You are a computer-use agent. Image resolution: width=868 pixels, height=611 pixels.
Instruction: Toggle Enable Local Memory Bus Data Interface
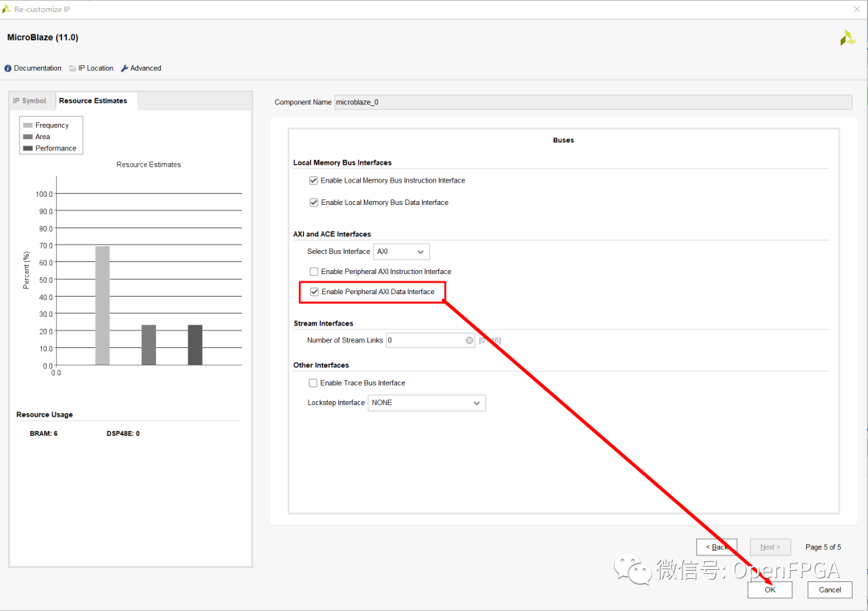[314, 203]
